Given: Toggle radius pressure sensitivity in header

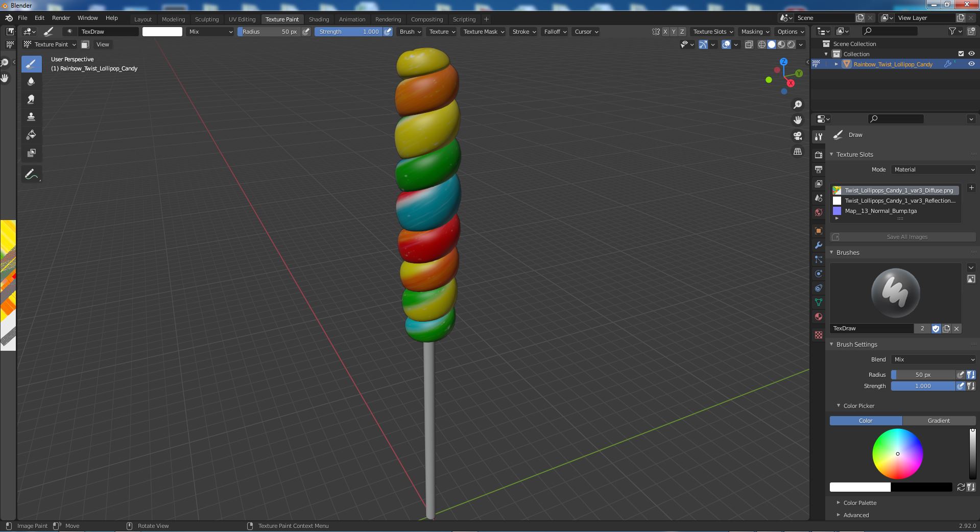Looking at the screenshot, I should pyautogui.click(x=306, y=32).
